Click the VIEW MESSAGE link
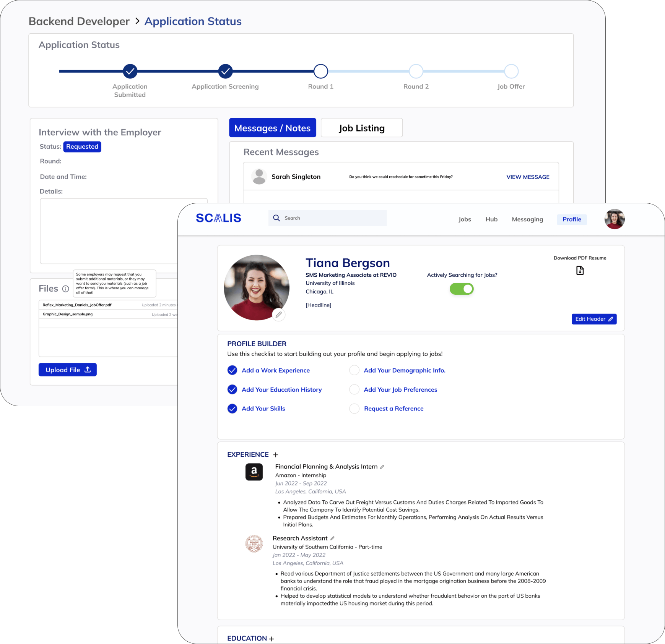Screen dimensions: 665x644 click(528, 177)
